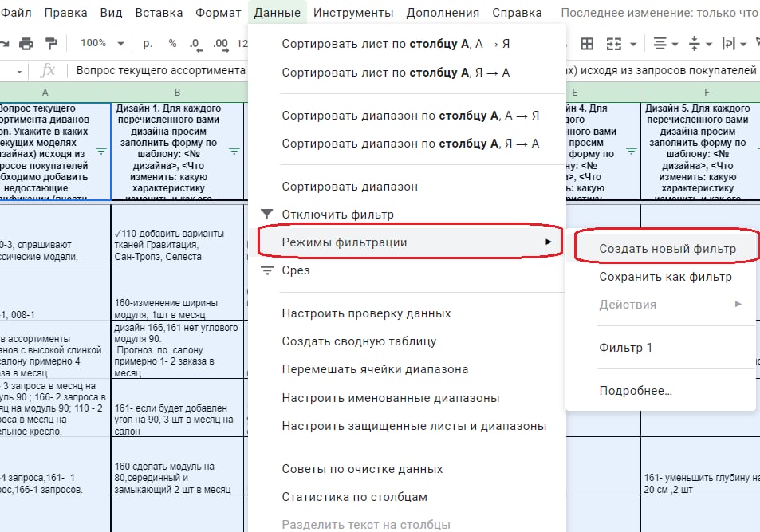Open the Дополнения menu
This screenshot has width=760, height=532.
pyautogui.click(x=443, y=13)
